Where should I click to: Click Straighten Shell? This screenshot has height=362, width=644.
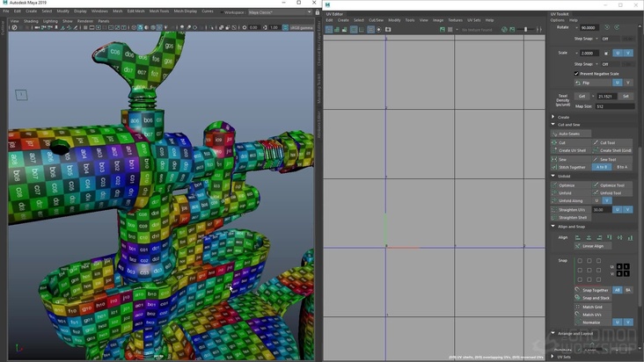570,218
